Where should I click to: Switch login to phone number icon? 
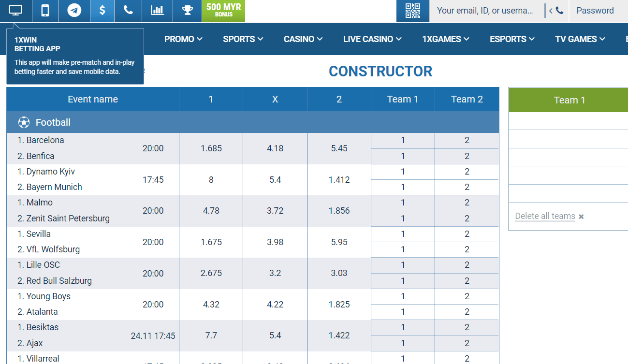click(x=556, y=11)
